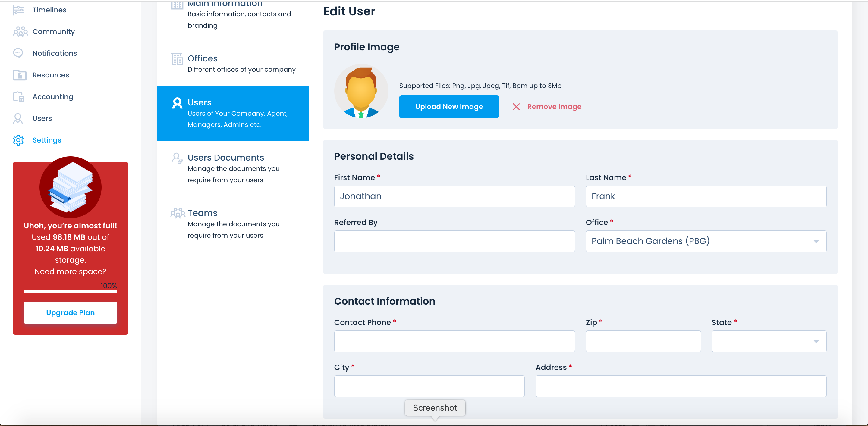
Task: Open Timelines from the left menu
Action: pyautogui.click(x=49, y=10)
